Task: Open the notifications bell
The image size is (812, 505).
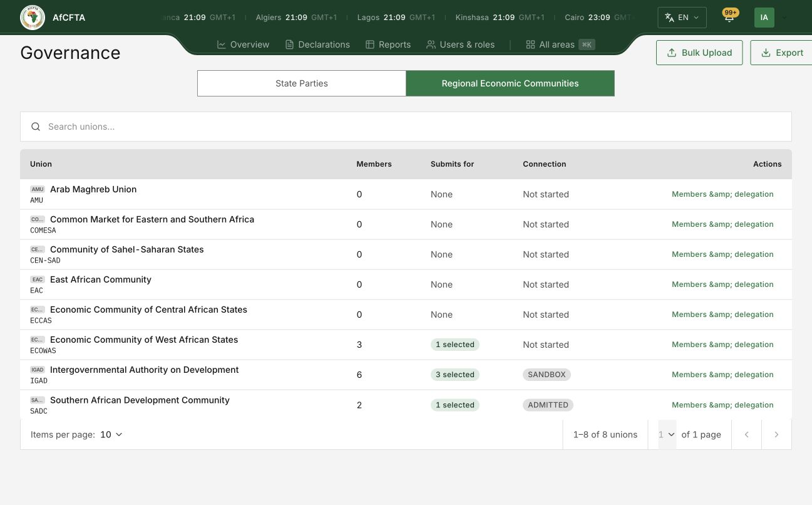Action: pyautogui.click(x=729, y=18)
